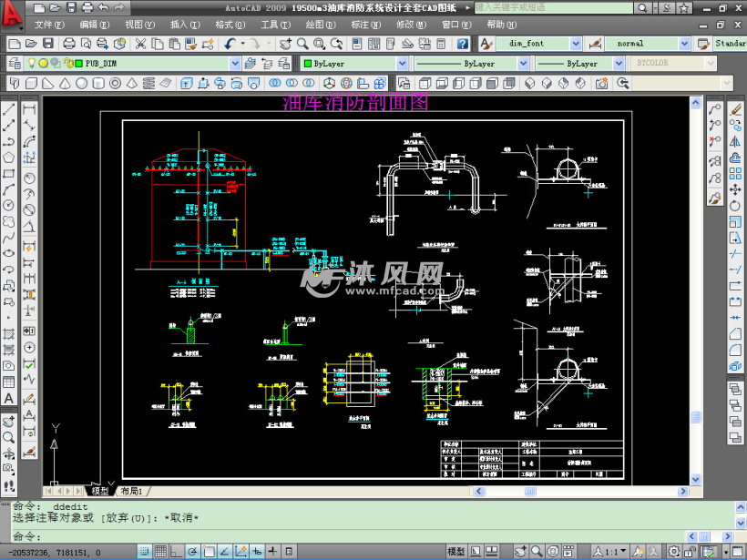
Task: Click the 模型 button in status bar
Action: 456,551
